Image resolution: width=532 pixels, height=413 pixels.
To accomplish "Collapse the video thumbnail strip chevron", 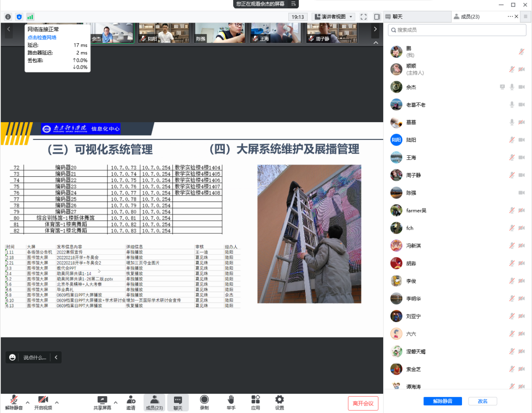I will (x=376, y=42).
